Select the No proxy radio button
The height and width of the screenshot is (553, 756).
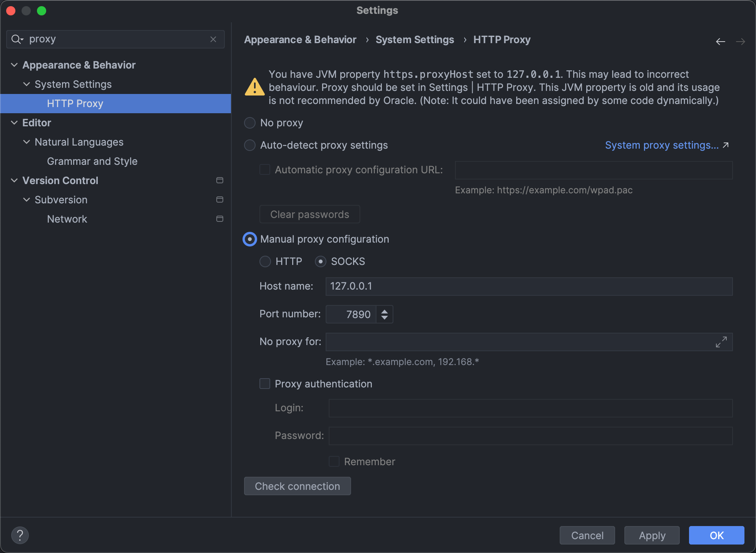(250, 123)
